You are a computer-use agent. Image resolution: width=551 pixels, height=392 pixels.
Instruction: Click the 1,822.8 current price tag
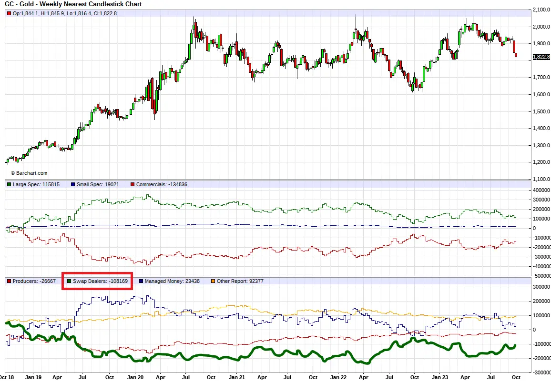541,57
